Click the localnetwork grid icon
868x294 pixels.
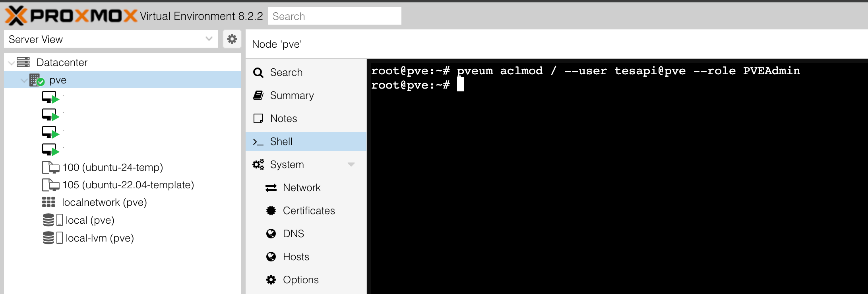click(48, 202)
